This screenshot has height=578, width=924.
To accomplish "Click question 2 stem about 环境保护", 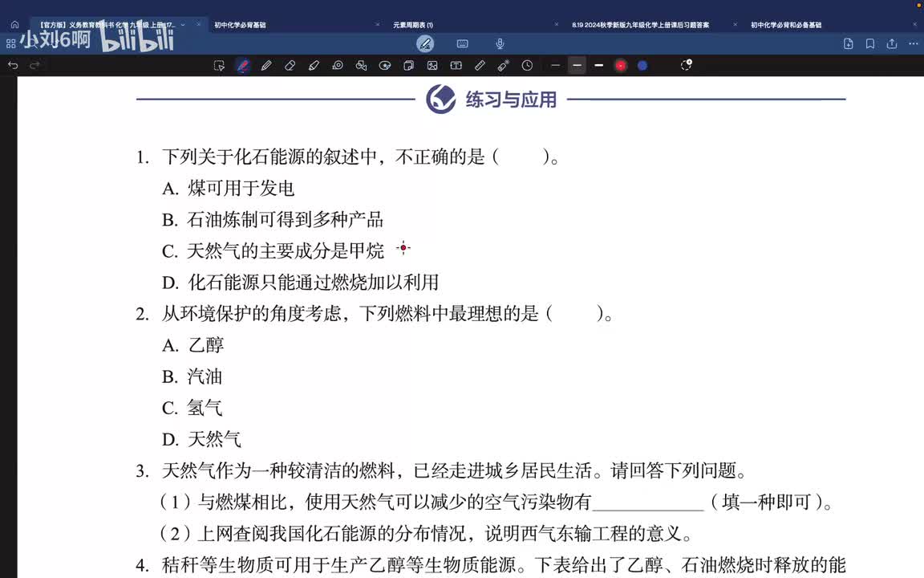I will pyautogui.click(x=375, y=314).
